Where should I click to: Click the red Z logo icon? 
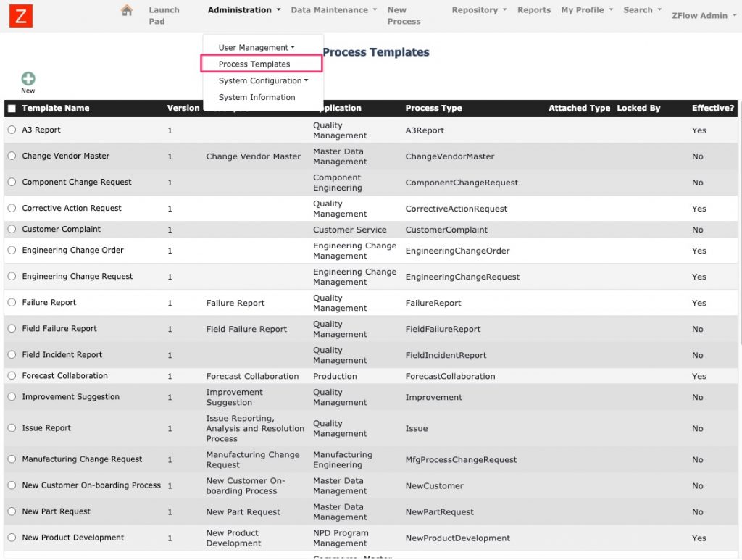tap(21, 16)
